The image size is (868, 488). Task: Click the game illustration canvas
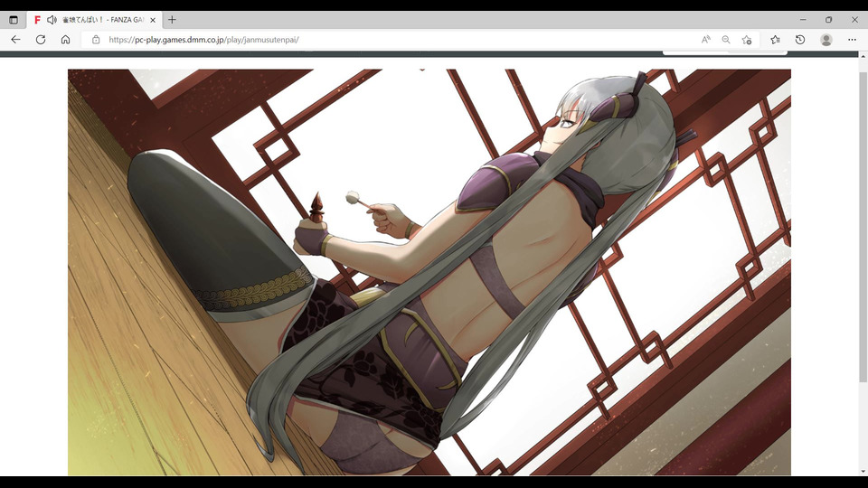click(x=429, y=272)
